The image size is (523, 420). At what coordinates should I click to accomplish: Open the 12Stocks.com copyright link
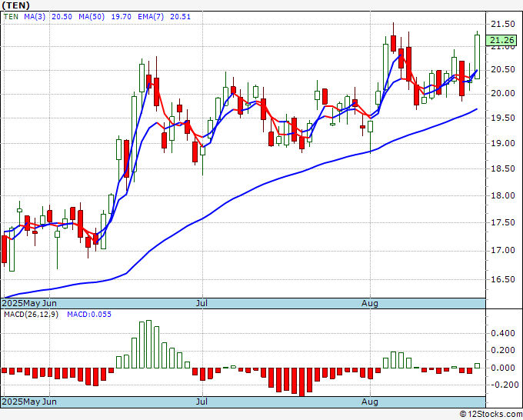[x=491, y=415]
